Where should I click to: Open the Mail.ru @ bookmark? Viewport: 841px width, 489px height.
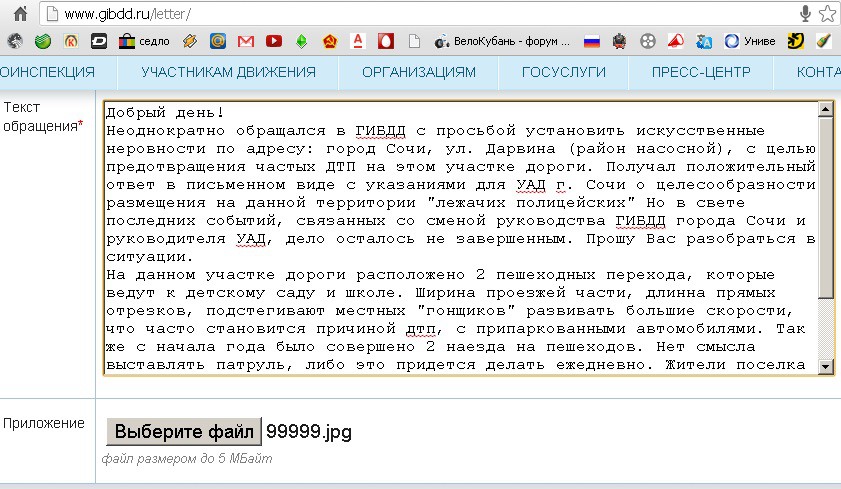coord(218,42)
